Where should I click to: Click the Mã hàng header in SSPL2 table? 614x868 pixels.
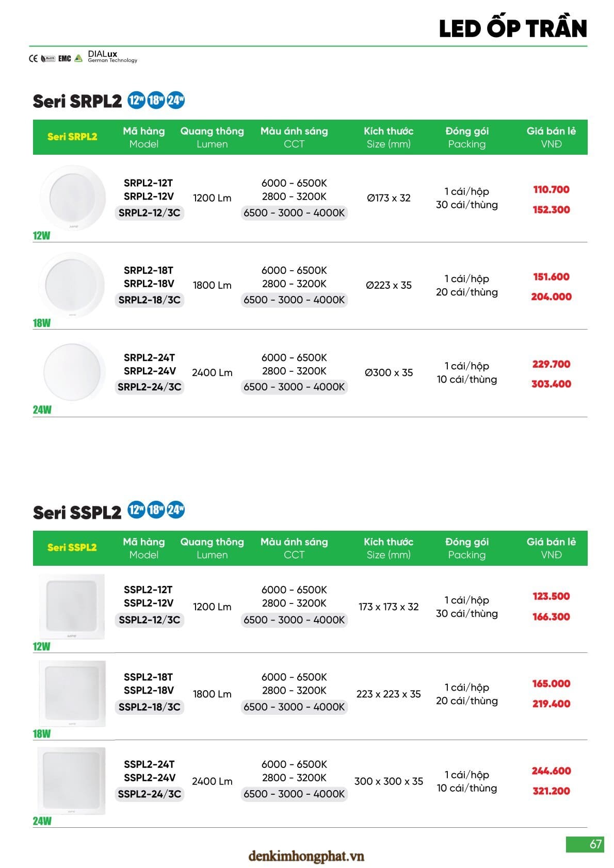click(143, 548)
